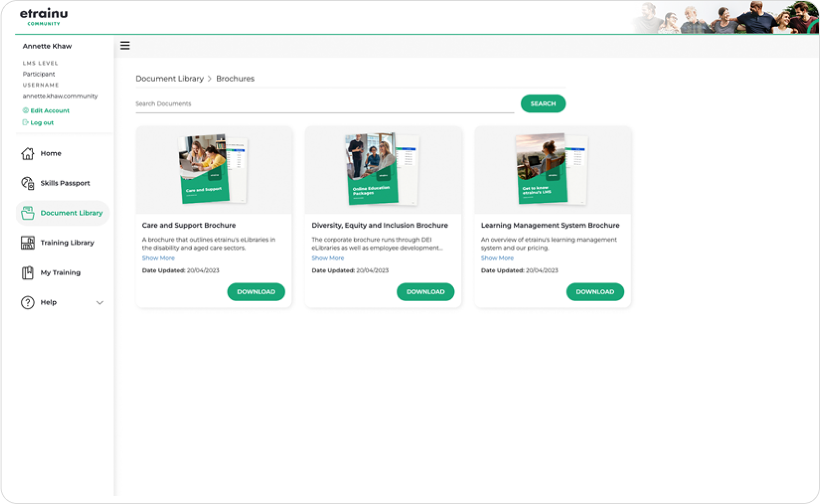Expand the Help menu chevron
The width and height of the screenshot is (820, 504).
coord(100,303)
